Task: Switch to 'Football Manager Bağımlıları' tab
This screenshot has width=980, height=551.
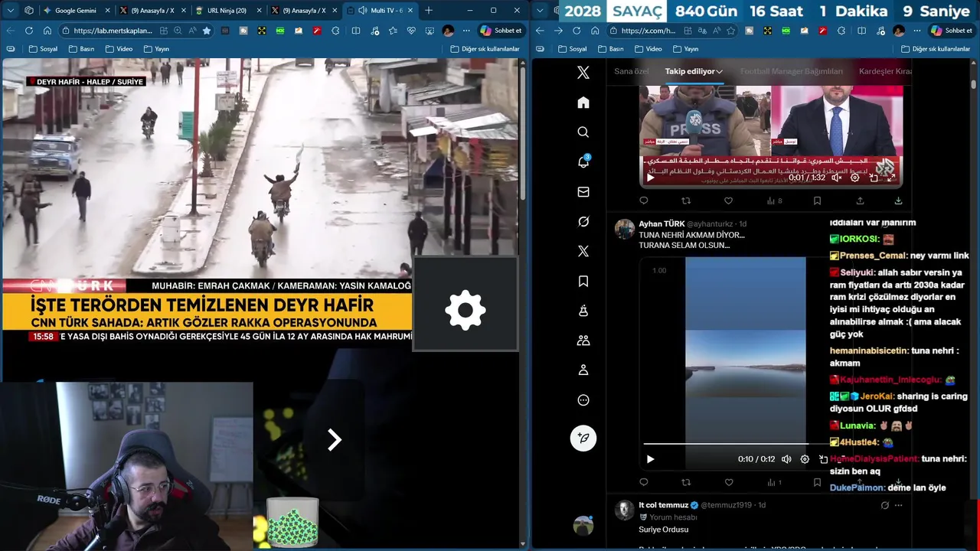Action: click(792, 71)
